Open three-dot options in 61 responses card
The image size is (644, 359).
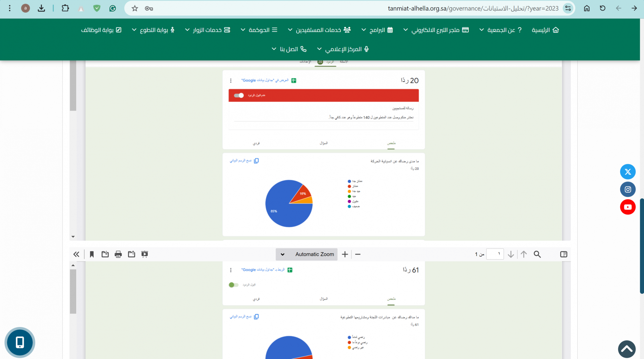coord(231,270)
